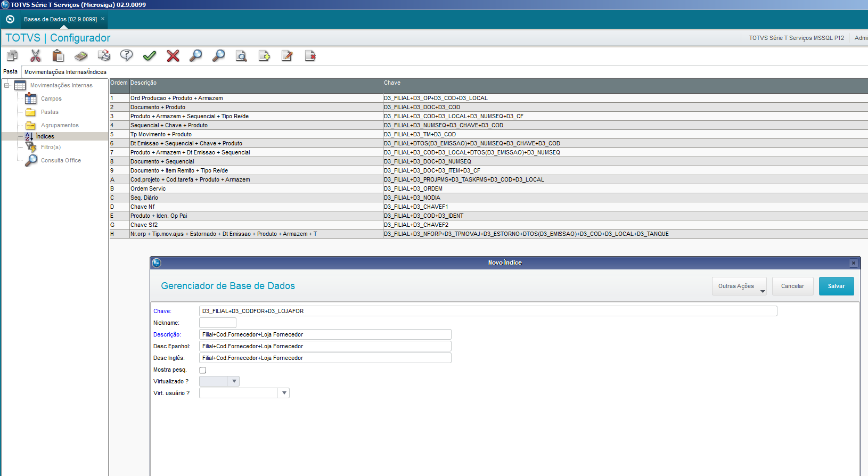Select row 'Seq. Diário'
Viewport: 868px width, 476px height.
click(x=489, y=198)
